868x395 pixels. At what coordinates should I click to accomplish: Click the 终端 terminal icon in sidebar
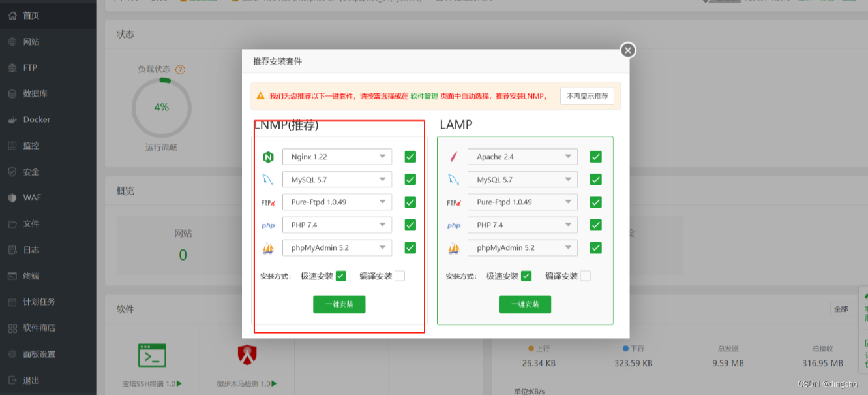pyautogui.click(x=12, y=276)
